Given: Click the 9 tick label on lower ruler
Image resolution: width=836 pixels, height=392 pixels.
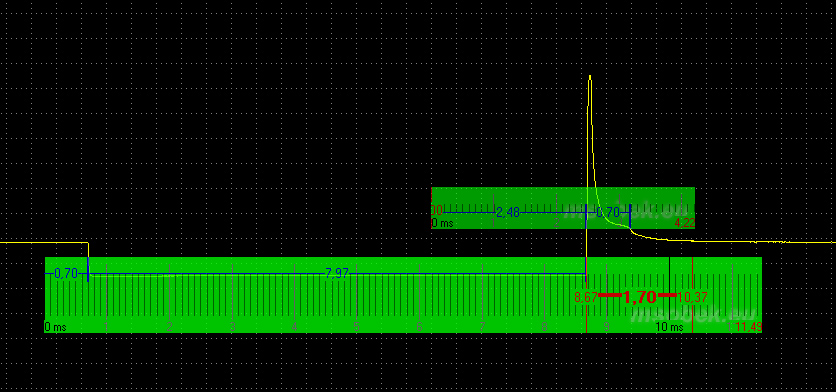Looking at the screenshot, I should tap(607, 327).
